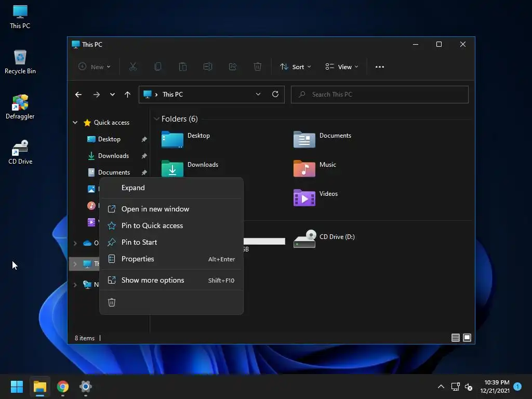Click Downloads under Quick access
The height and width of the screenshot is (399, 532).
click(x=113, y=156)
